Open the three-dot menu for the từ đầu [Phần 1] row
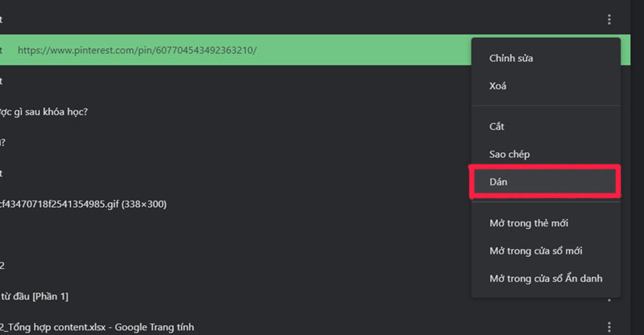The image size is (644, 335). click(609, 297)
